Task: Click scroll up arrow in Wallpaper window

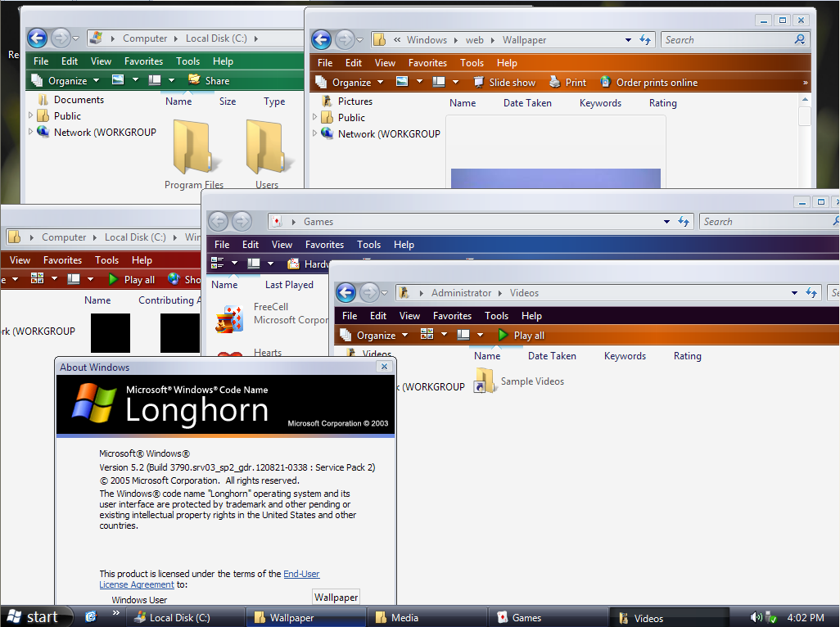Action: pos(805,100)
